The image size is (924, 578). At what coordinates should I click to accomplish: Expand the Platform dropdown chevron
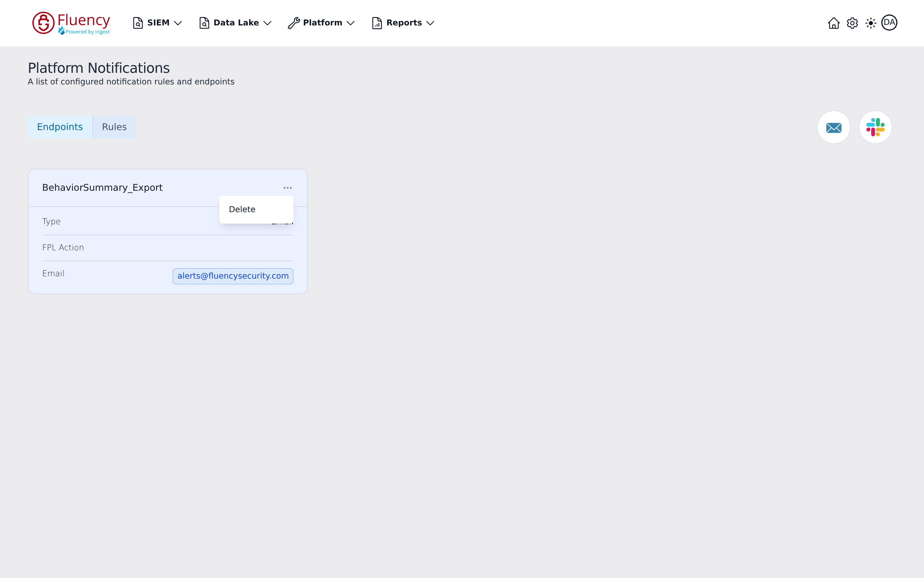351,23
